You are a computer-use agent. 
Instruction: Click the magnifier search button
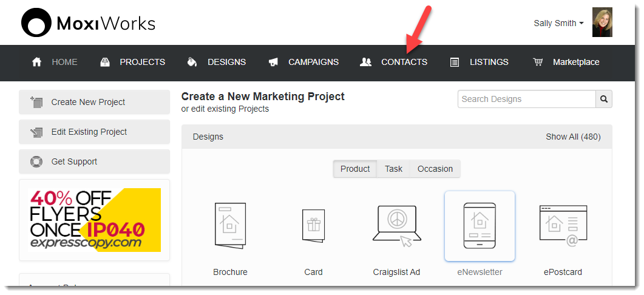tap(604, 99)
